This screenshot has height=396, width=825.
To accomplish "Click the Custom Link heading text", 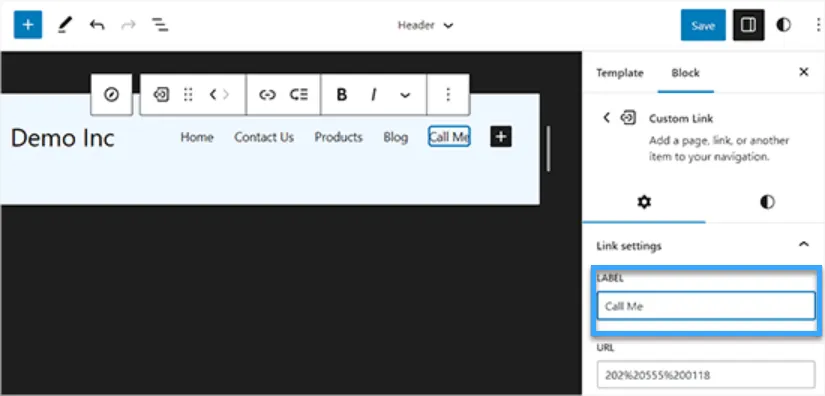I will (x=681, y=118).
